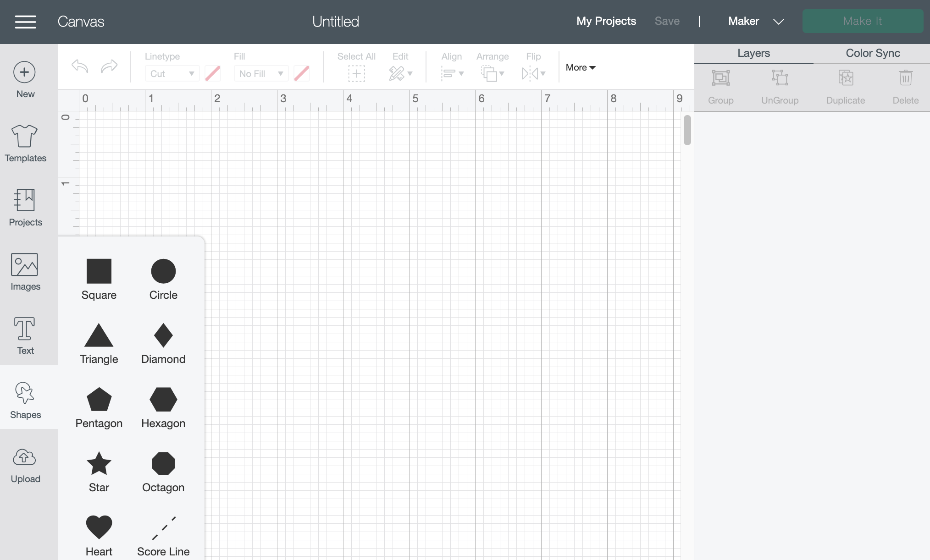Select the Text tool
The width and height of the screenshot is (930, 560).
(x=25, y=335)
